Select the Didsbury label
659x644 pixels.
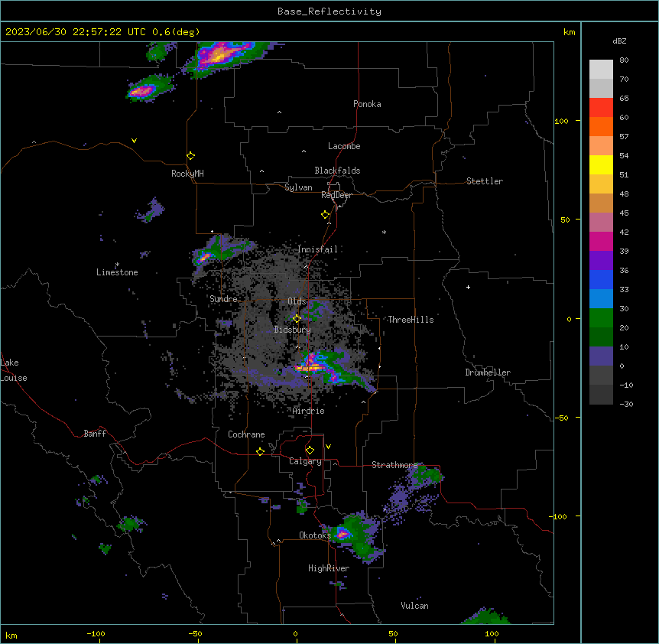[293, 330]
